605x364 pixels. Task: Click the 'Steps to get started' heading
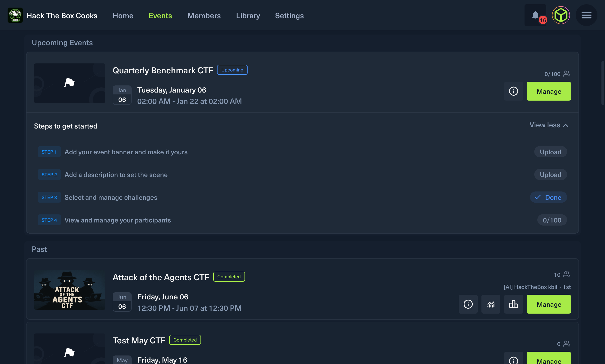click(x=66, y=126)
